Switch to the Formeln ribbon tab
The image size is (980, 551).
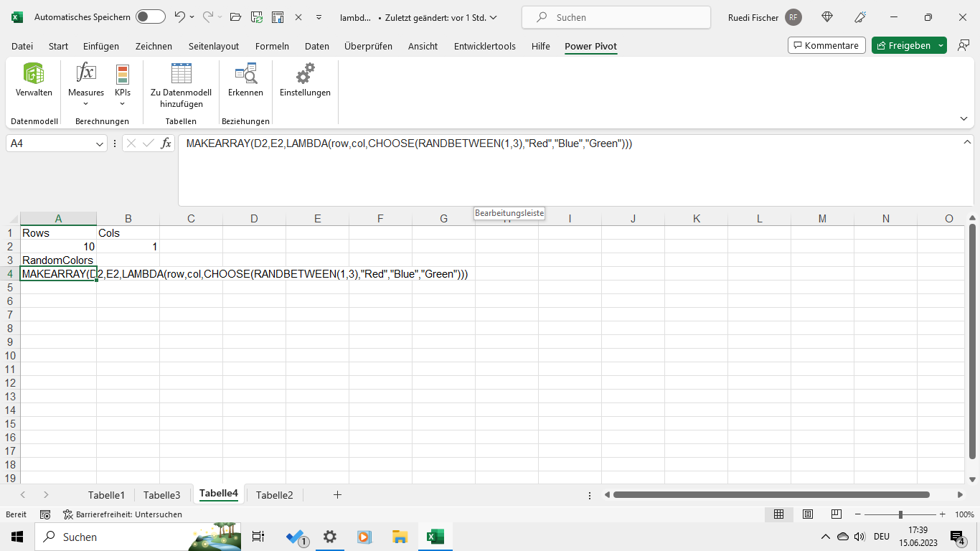(272, 46)
